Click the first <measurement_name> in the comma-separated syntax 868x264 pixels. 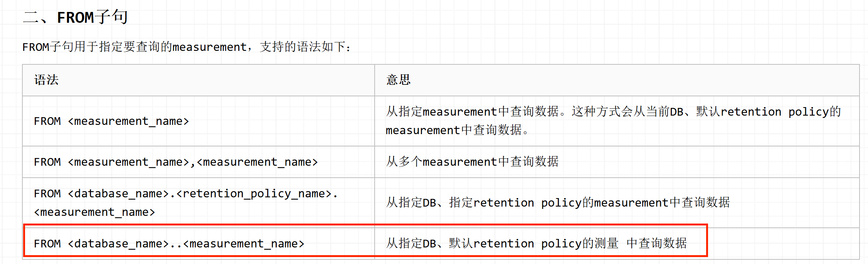[128, 162]
